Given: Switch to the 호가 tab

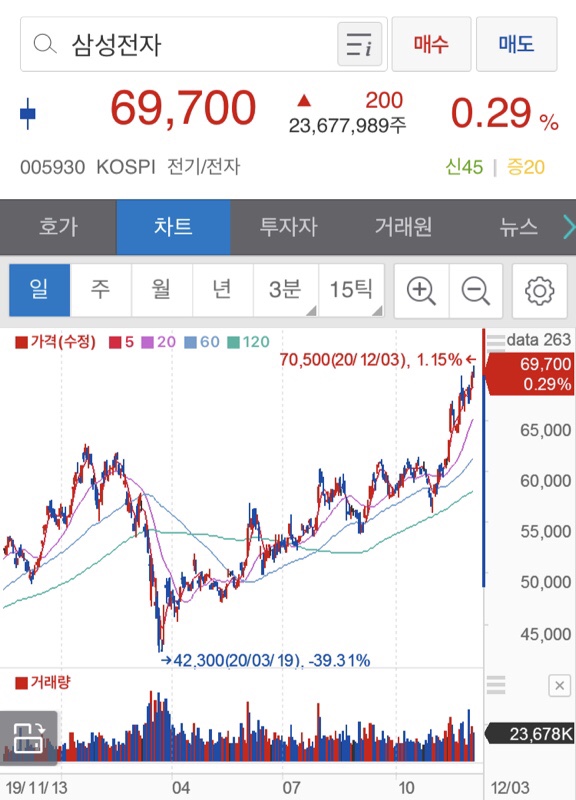Looking at the screenshot, I should click(58, 227).
